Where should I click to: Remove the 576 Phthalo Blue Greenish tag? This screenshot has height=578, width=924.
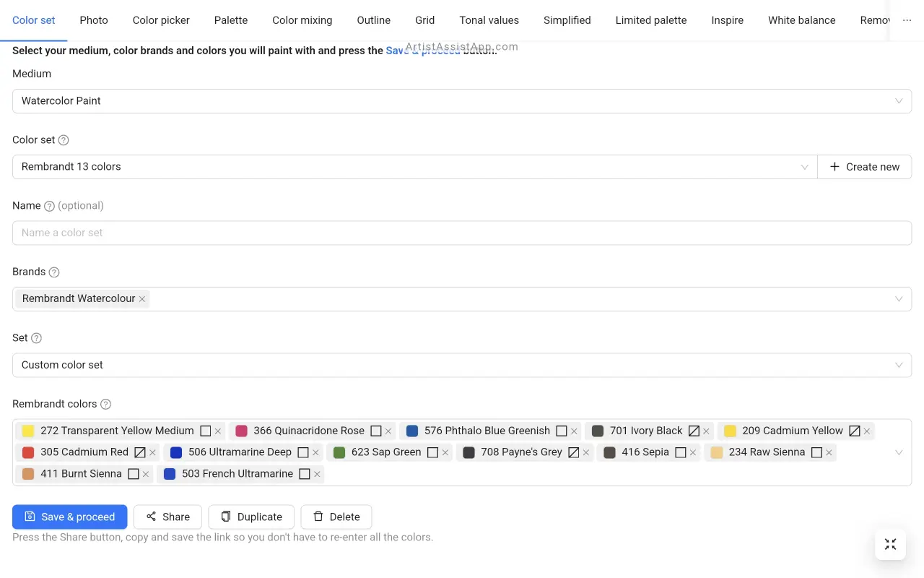[574, 431]
